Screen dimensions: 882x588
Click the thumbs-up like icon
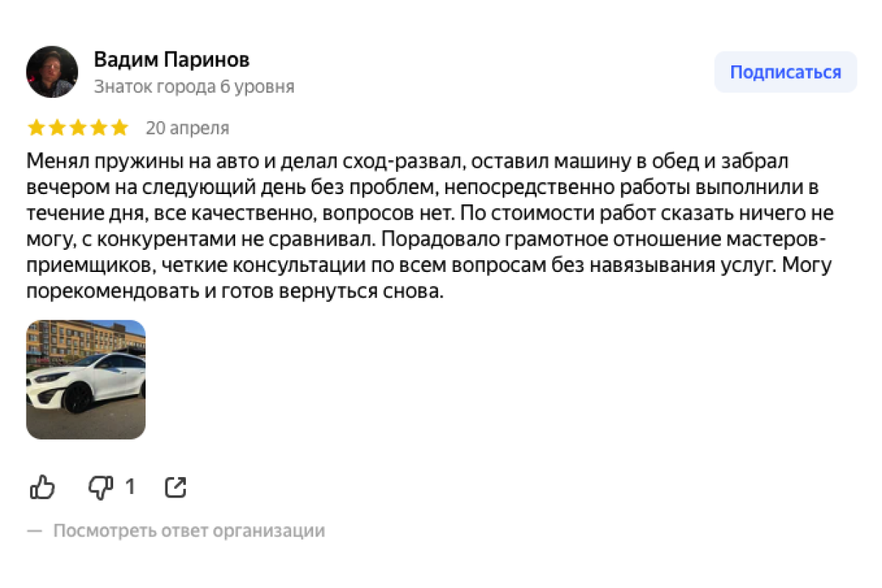point(42,487)
